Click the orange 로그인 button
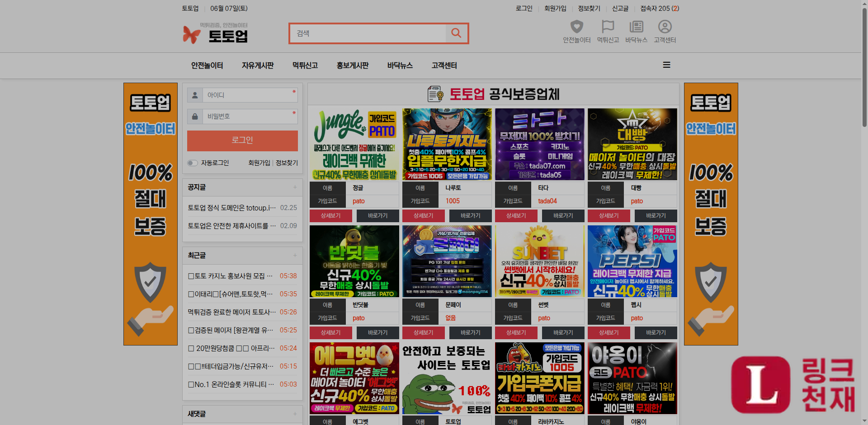Viewport: 868px width, 425px height. (x=242, y=140)
